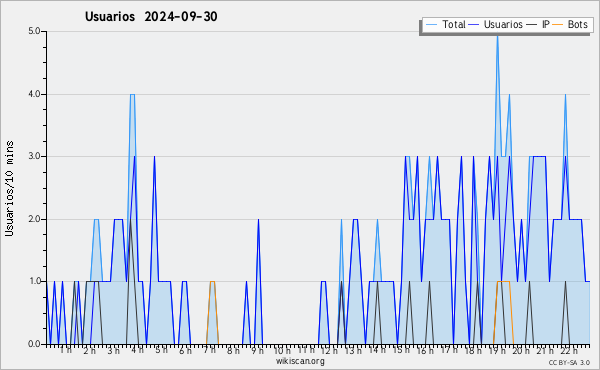This screenshot has width=600, height=370.
Task: Click the "CC BY-SA 3.0" license text
Action: point(569,363)
